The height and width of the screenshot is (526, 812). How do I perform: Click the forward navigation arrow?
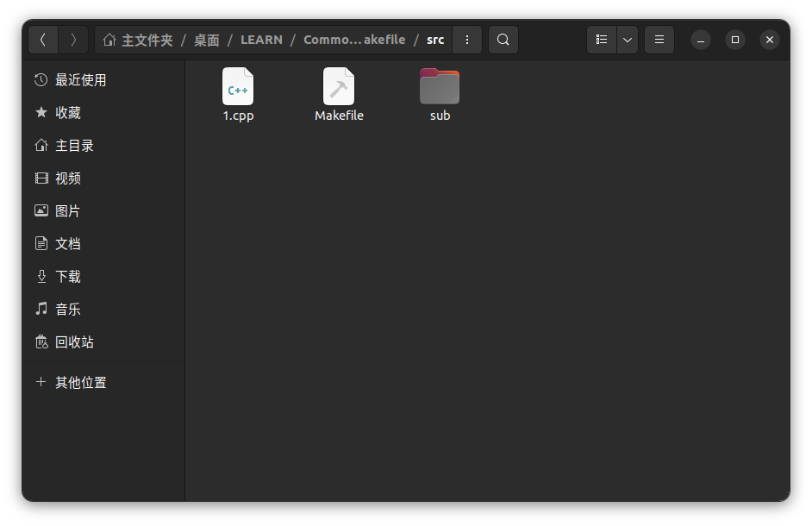point(73,40)
